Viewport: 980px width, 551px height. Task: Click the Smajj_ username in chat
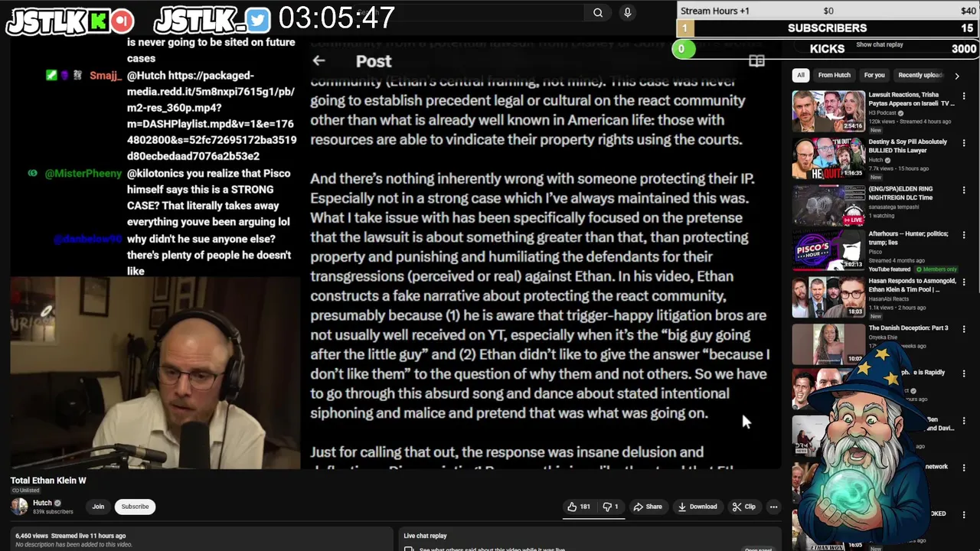106,76
